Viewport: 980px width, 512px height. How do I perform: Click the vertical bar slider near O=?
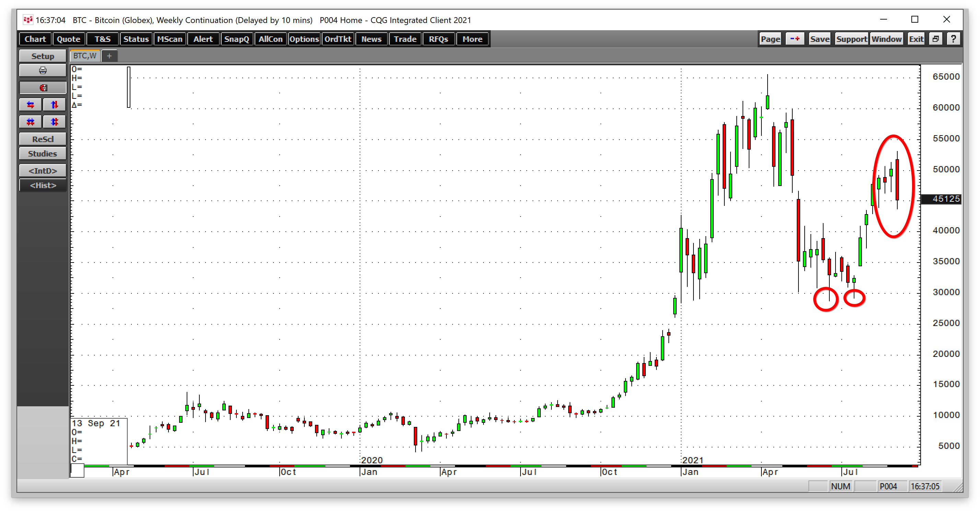pyautogui.click(x=129, y=87)
